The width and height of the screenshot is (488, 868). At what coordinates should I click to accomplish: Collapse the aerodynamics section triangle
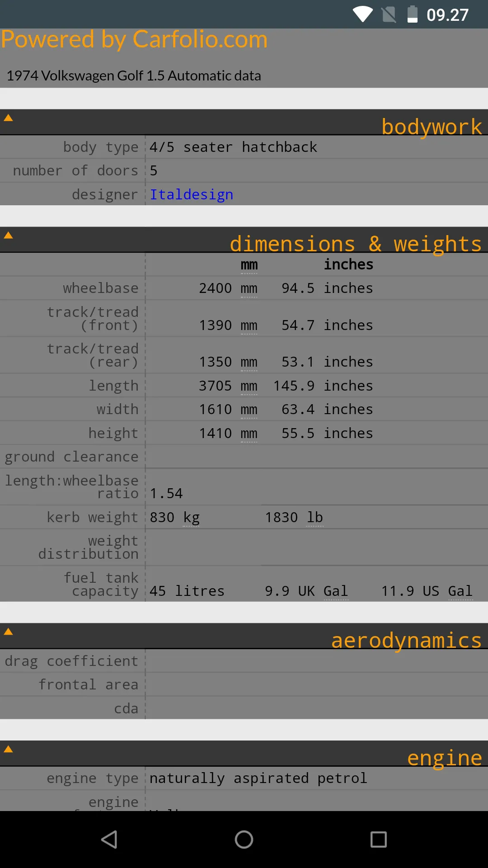pyautogui.click(x=8, y=632)
